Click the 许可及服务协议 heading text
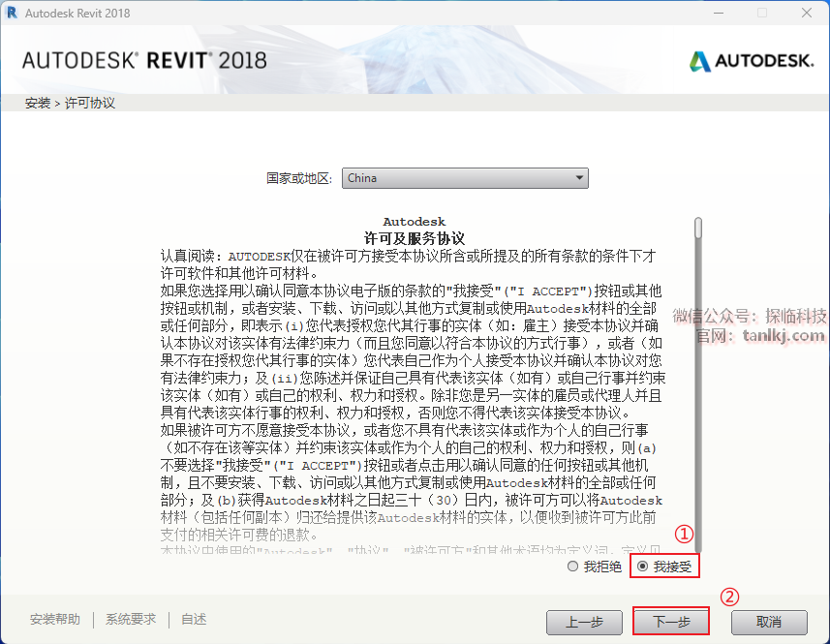 point(415,238)
